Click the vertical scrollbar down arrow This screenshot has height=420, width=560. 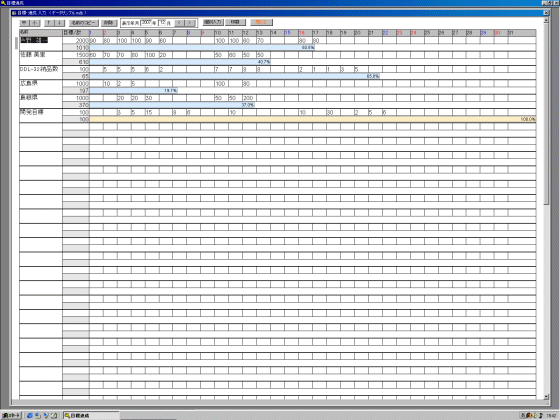pos(546,397)
